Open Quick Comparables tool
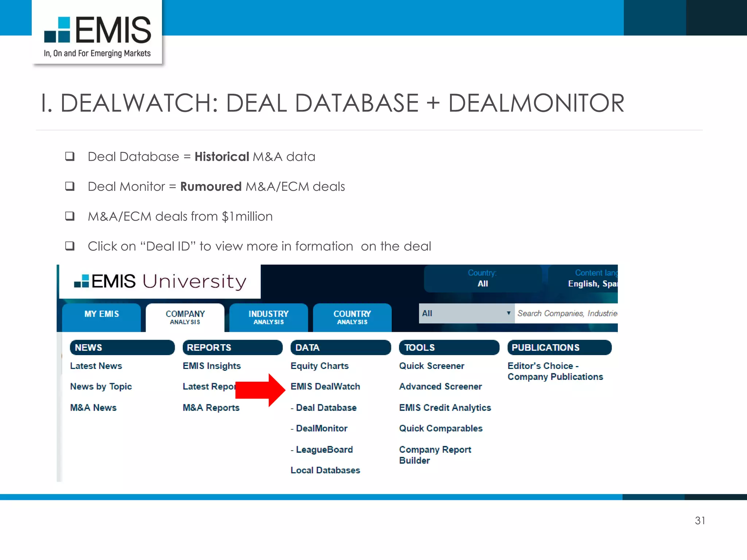The height and width of the screenshot is (560, 747). pos(441,428)
